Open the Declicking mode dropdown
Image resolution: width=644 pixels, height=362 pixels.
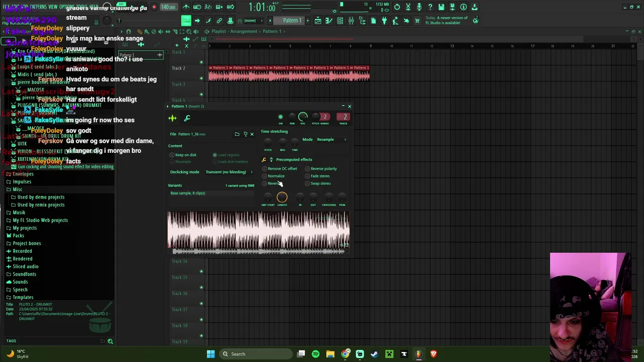(x=229, y=172)
